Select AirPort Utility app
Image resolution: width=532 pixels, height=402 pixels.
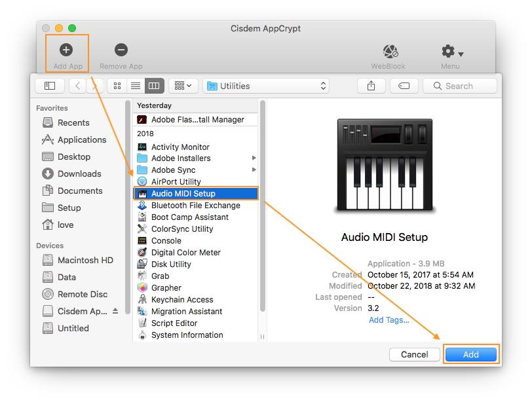pos(195,181)
